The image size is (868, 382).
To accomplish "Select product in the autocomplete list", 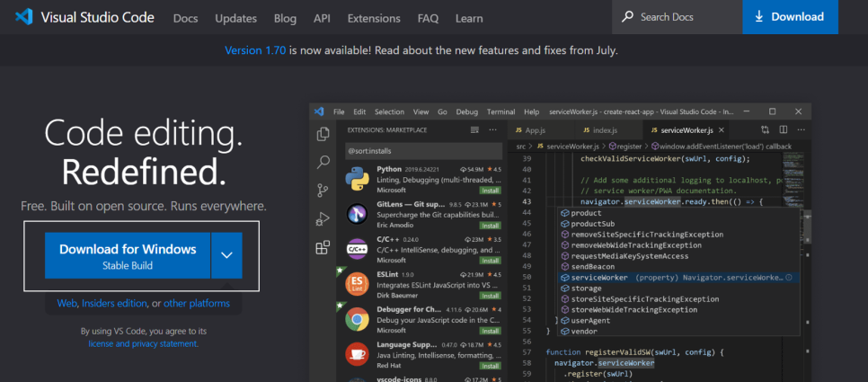I will tap(679, 213).
